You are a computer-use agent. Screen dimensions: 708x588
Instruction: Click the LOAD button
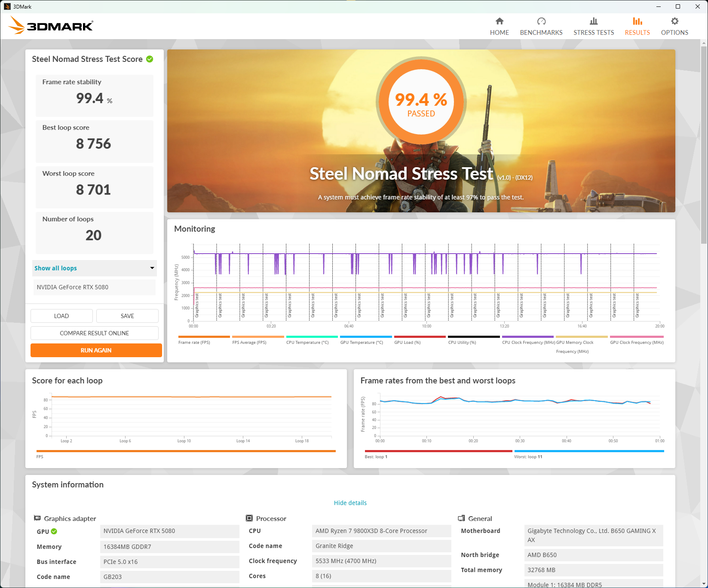(61, 316)
